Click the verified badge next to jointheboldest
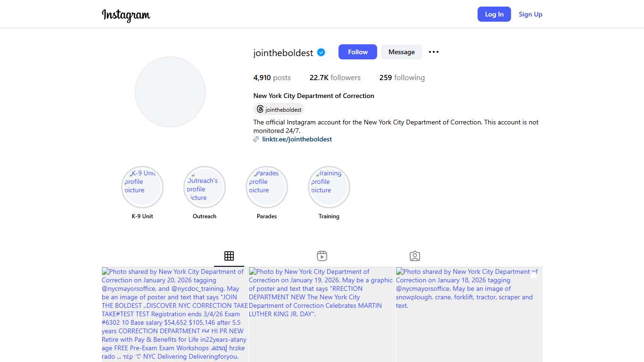 tap(321, 52)
